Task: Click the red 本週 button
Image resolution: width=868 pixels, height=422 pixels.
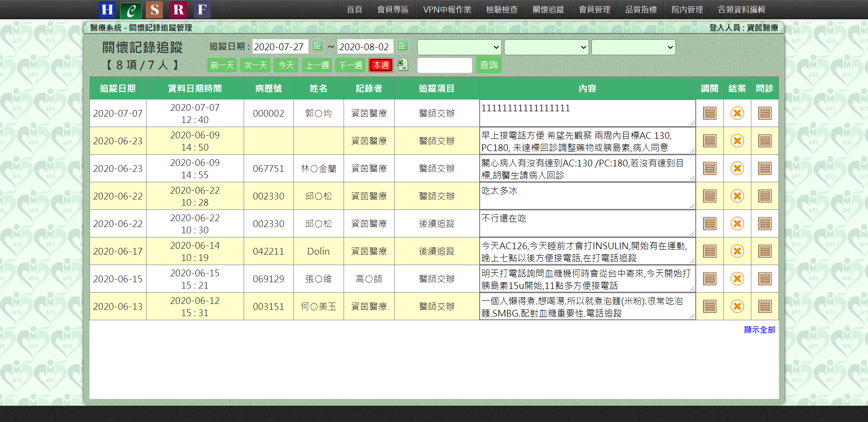Action: tap(381, 65)
